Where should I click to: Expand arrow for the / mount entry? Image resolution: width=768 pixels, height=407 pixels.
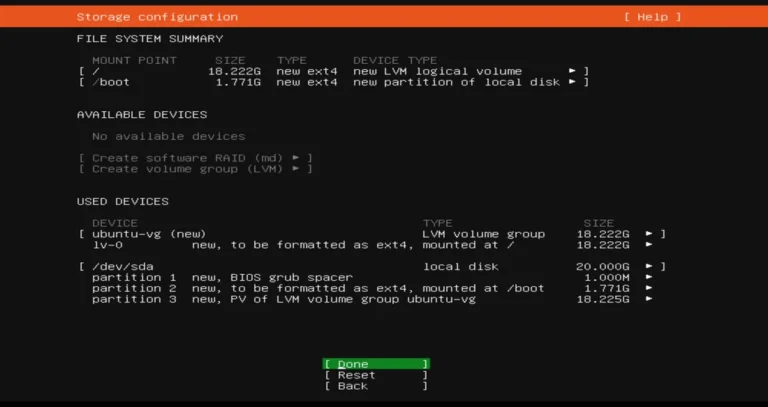(573, 71)
